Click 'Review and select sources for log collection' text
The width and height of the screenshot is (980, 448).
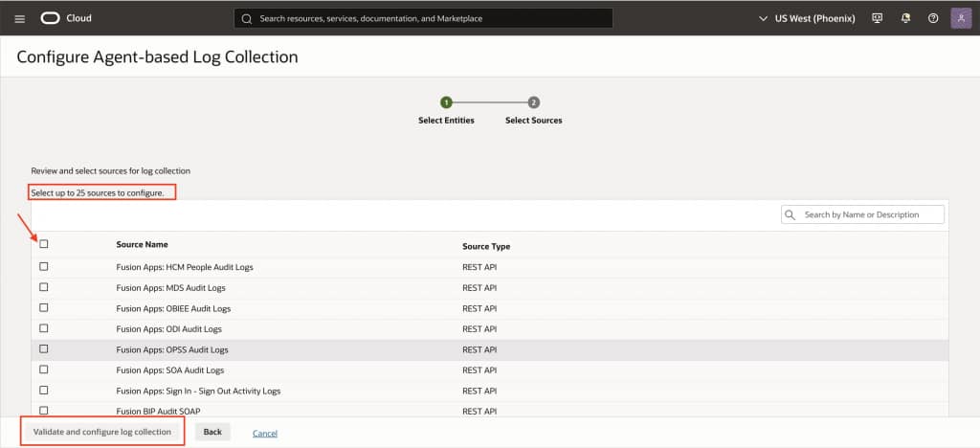(111, 170)
